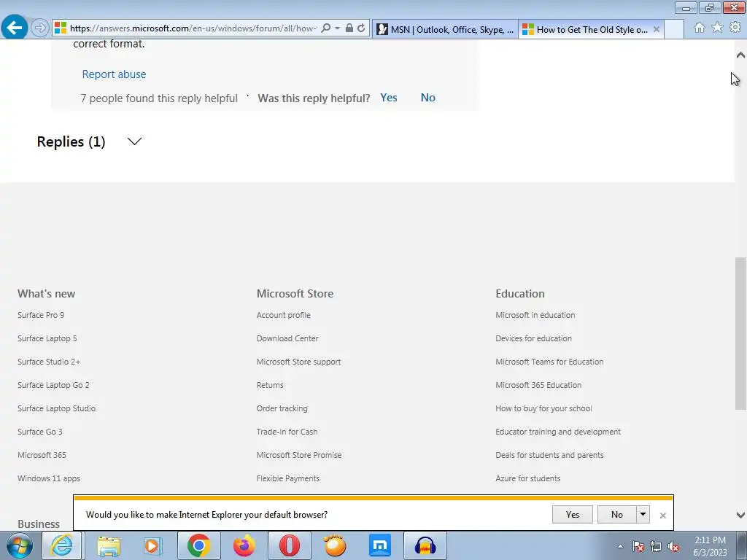Open Surface Laptop Go 2 link
The image size is (747, 560).
point(53,385)
